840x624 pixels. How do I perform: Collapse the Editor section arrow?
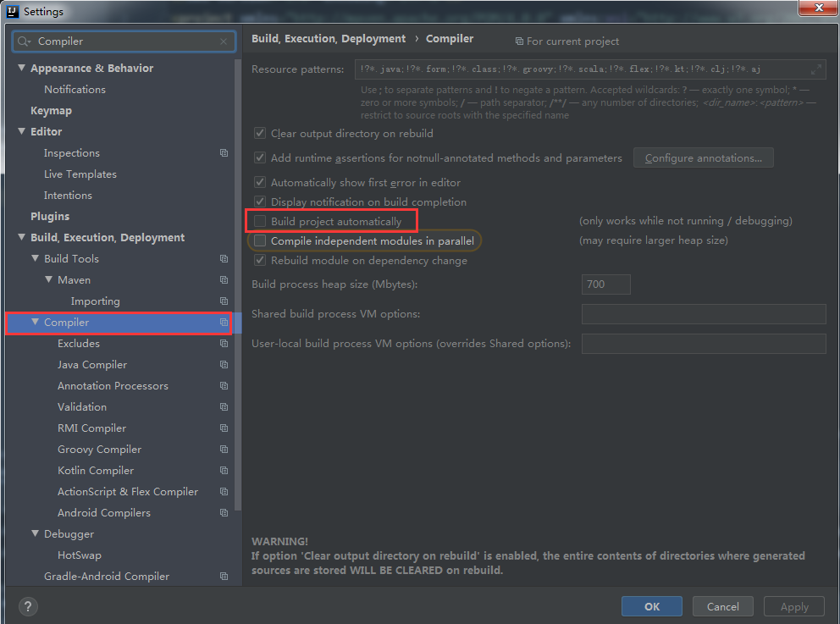click(21, 131)
